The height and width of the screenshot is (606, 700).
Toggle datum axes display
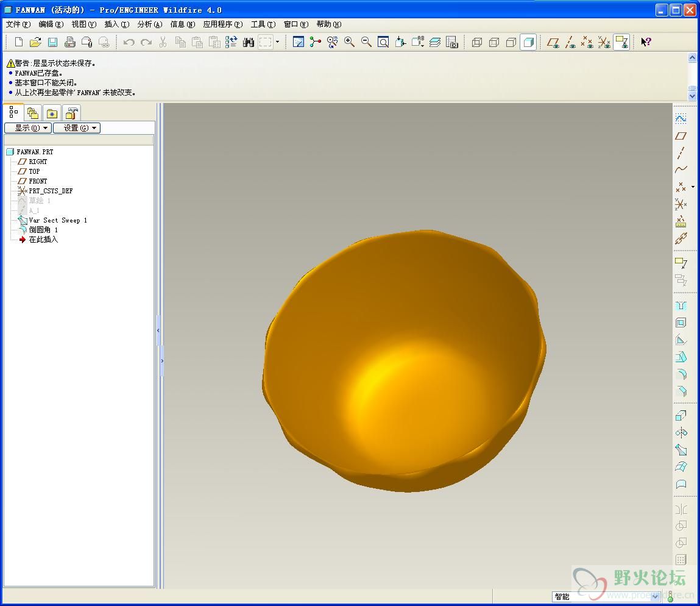point(570,42)
